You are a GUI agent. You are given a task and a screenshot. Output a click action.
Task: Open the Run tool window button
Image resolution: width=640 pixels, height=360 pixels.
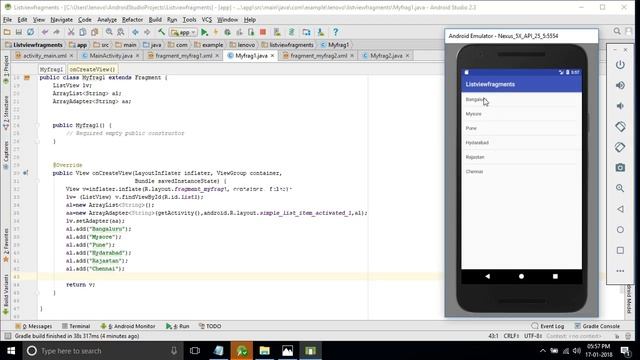[x=178, y=326]
